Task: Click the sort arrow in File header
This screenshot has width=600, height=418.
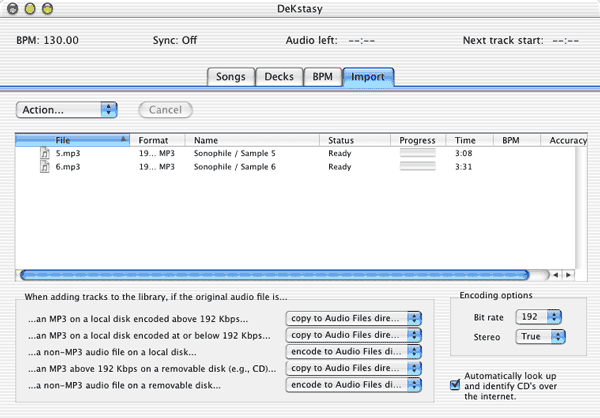Action: (x=123, y=139)
